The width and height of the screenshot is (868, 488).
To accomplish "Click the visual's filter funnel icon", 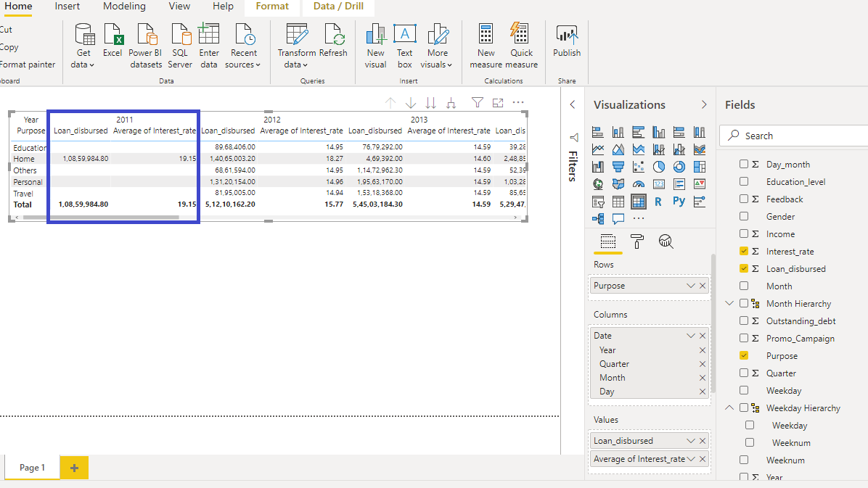I will [477, 103].
